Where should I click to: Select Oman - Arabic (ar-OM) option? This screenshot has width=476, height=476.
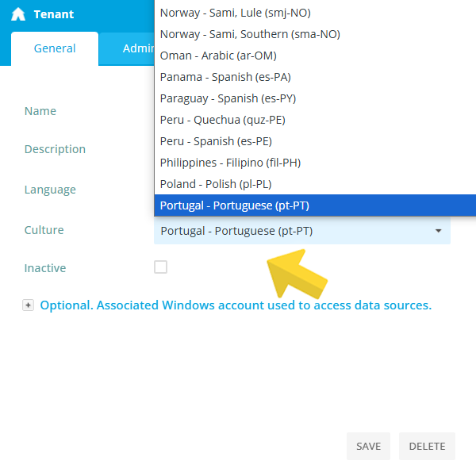[x=315, y=56]
